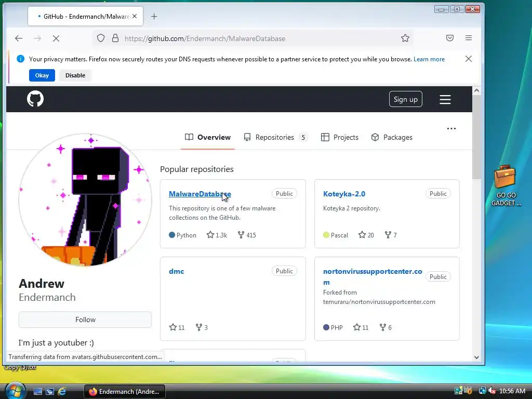Open the tracking protection shield icon
532x399 pixels.
tap(100, 38)
